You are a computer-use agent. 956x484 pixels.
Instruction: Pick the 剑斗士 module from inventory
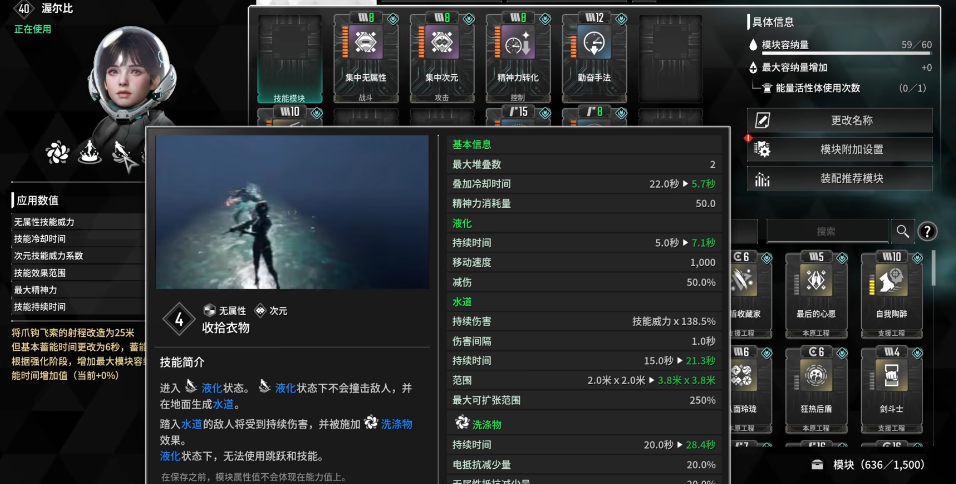point(891,390)
